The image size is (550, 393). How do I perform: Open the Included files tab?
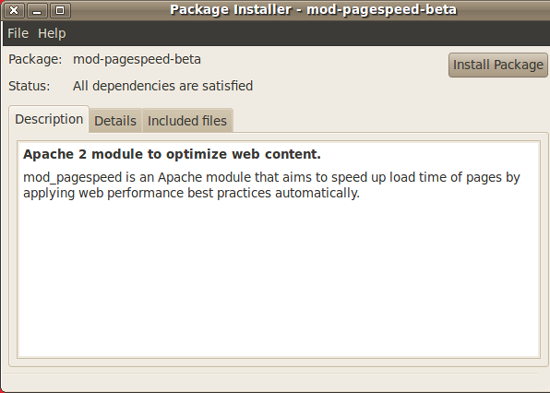click(x=187, y=121)
